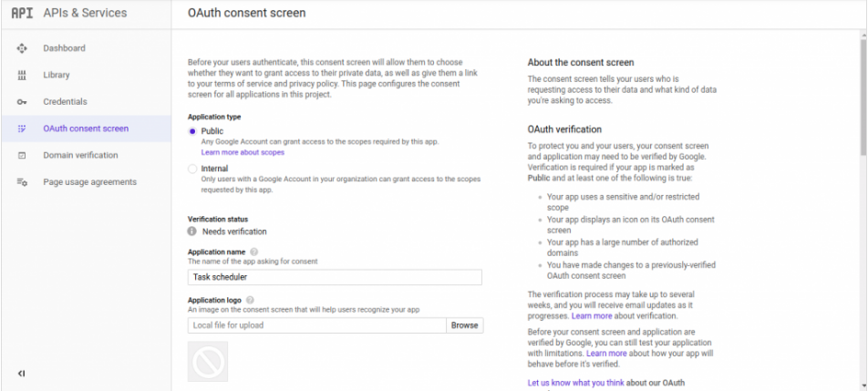Click the Application name help icon
Viewport: 868px width, 391px height.
pos(254,252)
